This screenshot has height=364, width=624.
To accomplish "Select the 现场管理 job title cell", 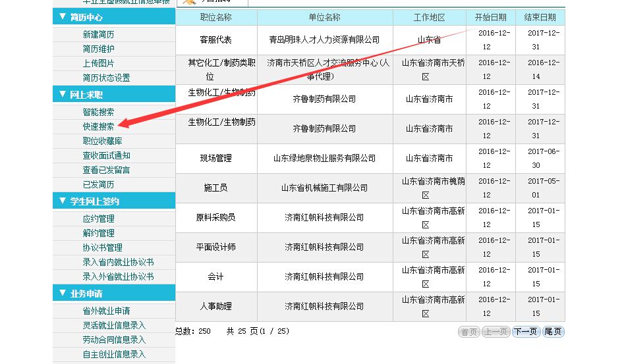I will (216, 158).
